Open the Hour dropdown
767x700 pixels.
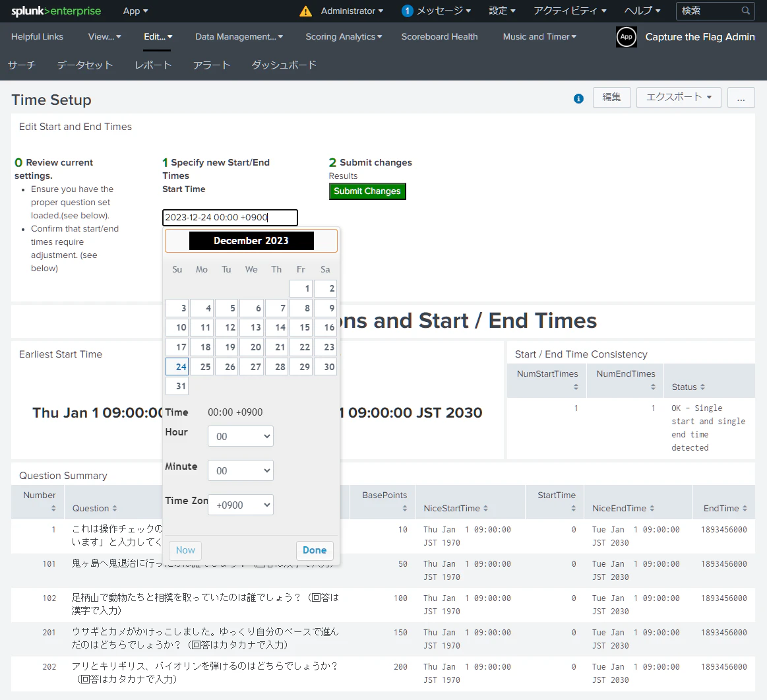click(241, 436)
